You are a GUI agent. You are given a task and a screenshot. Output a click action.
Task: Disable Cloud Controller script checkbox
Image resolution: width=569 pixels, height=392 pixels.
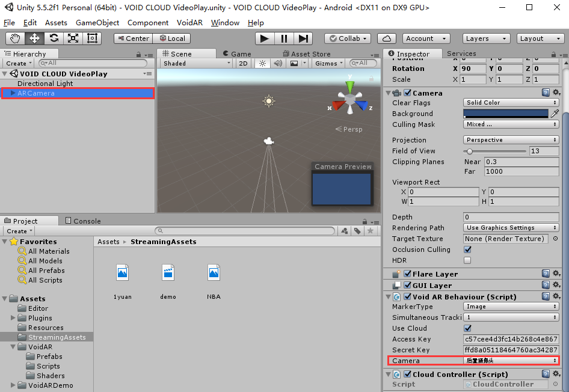pos(408,374)
